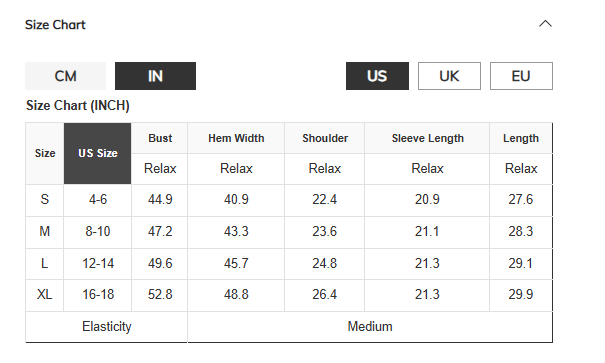Select the Bust column header

click(160, 138)
